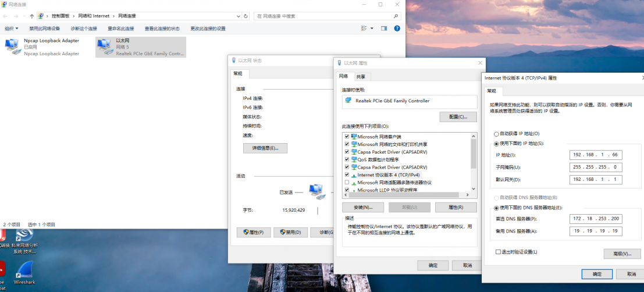Viewport: 644px width, 292px height.
Task: Expand address bar history dropdown
Action: pyautogui.click(x=238, y=16)
